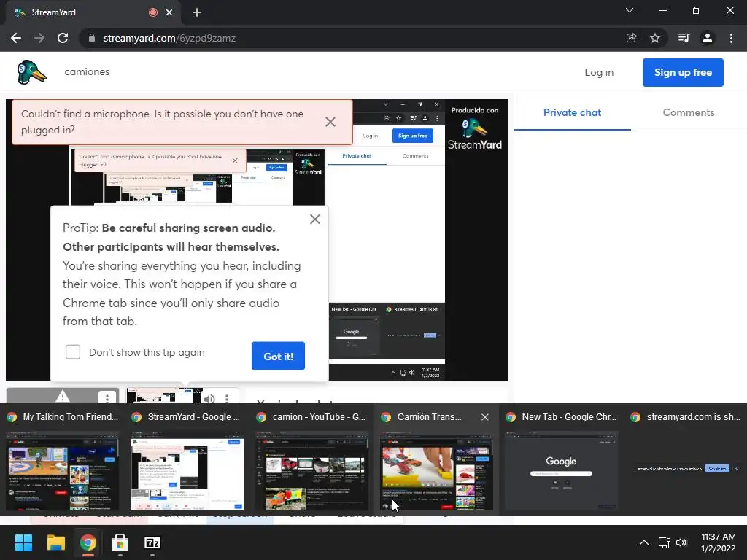Screen dimensions: 747x560
Task: Expand the tab search chevron
Action: [x=630, y=10]
